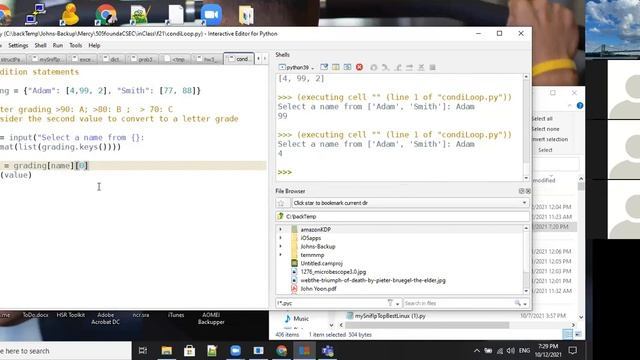Click the C:\backTemp path field

[402, 216]
